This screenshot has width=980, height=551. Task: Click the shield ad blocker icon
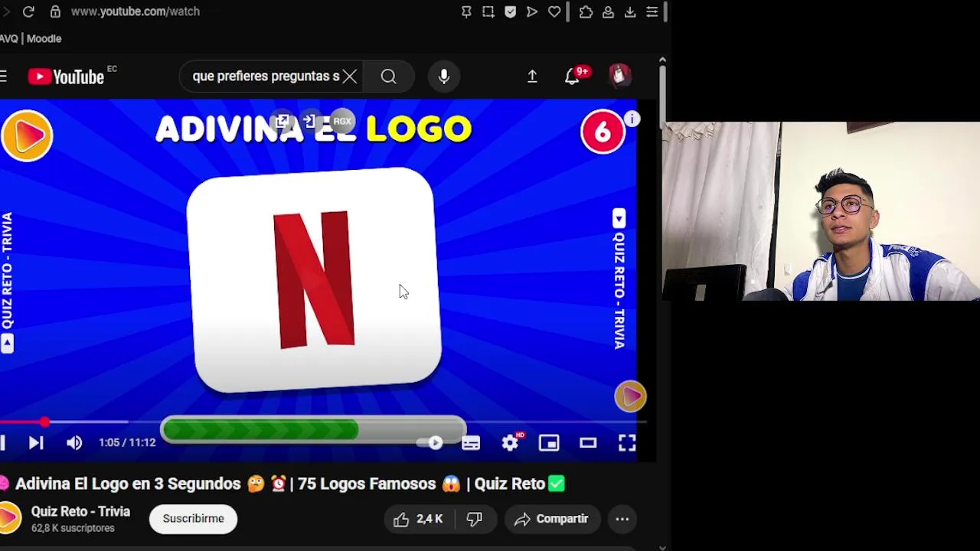point(511,11)
